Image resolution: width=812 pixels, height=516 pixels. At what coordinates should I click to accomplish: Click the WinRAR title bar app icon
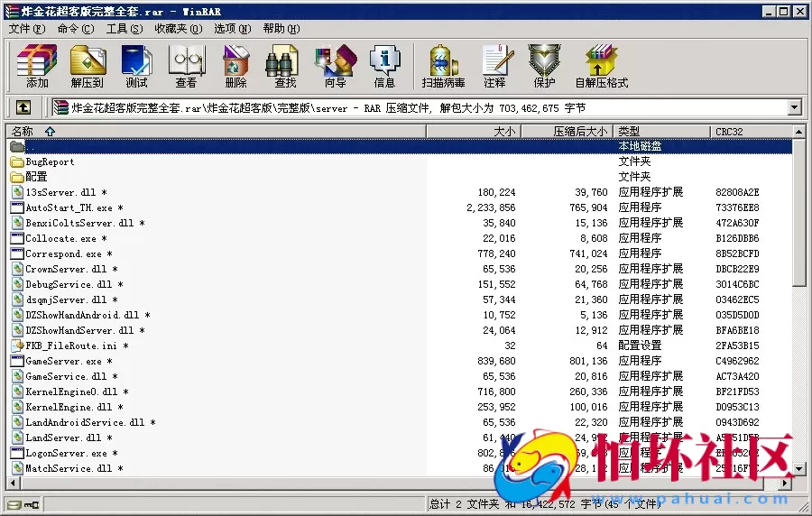(x=12, y=12)
